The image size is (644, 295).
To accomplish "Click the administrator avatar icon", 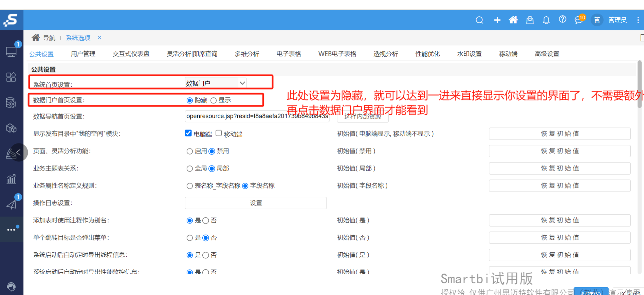I will 597,20.
